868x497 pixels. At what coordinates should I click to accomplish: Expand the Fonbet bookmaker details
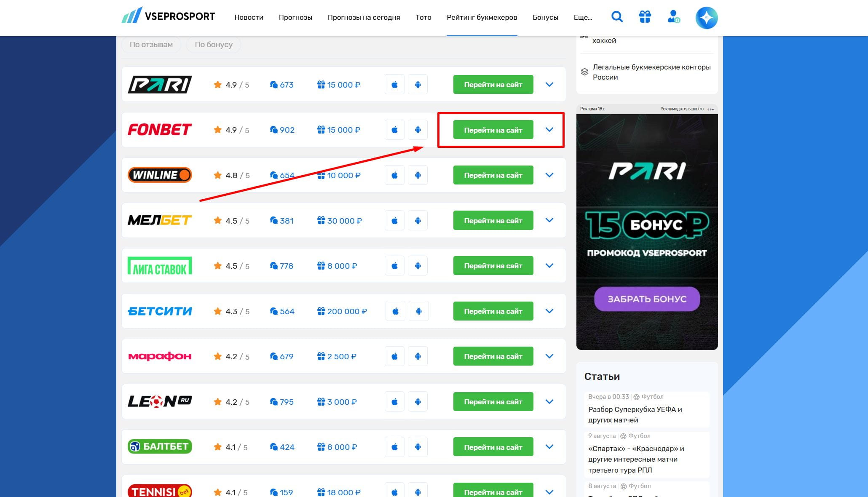tap(549, 130)
